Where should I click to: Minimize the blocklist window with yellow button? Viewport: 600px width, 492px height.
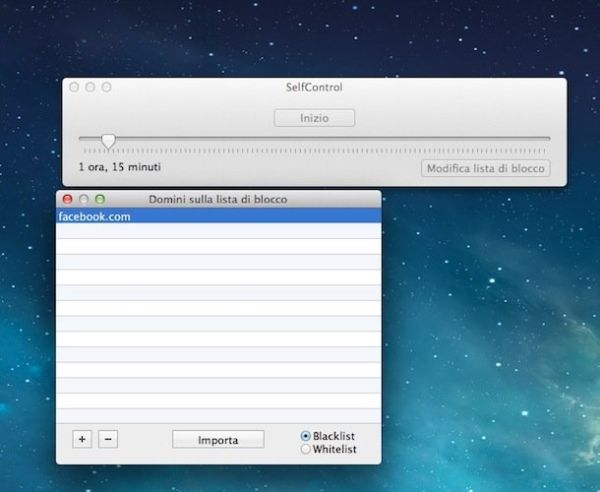point(84,200)
